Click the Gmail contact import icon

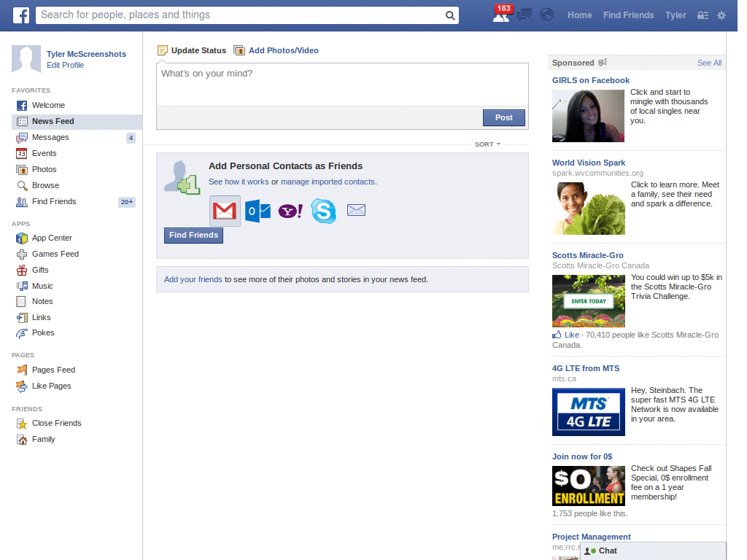[x=225, y=211]
